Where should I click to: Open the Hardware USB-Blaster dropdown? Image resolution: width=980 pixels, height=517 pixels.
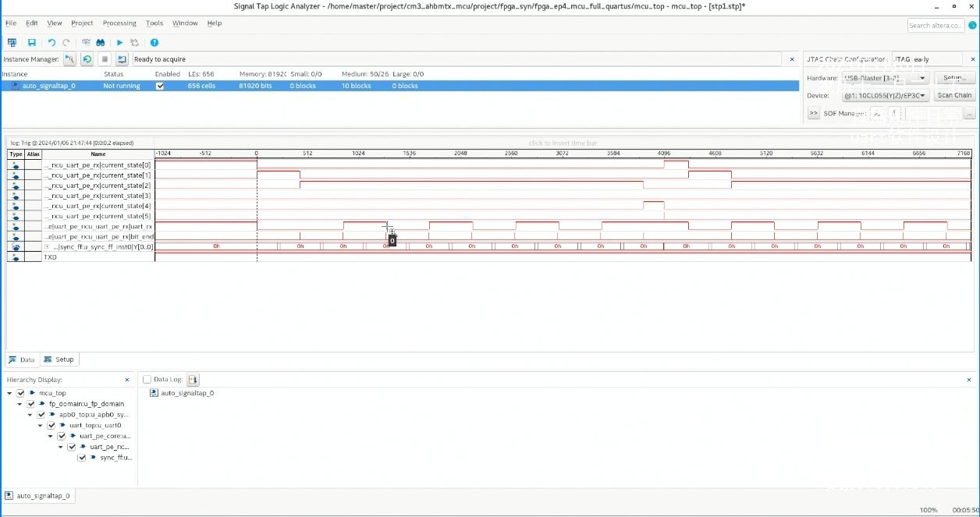[886, 78]
